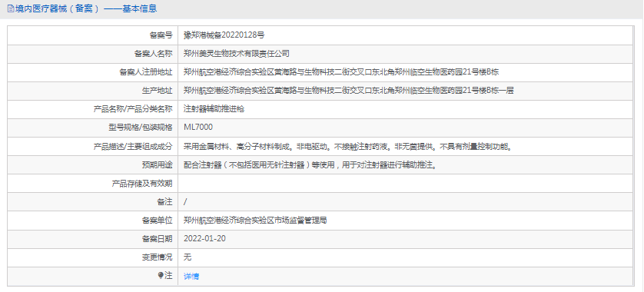
Task: Select model value ML7000
Action: (x=198, y=128)
